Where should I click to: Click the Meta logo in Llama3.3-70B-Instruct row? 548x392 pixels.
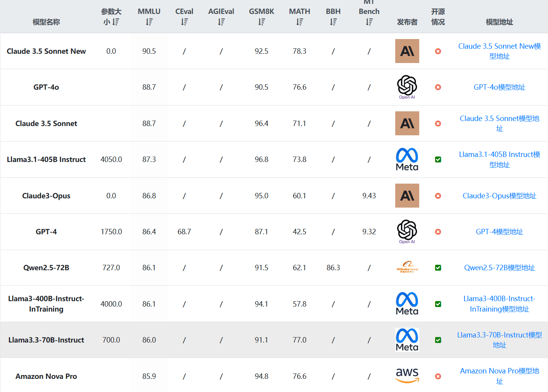pos(407,340)
